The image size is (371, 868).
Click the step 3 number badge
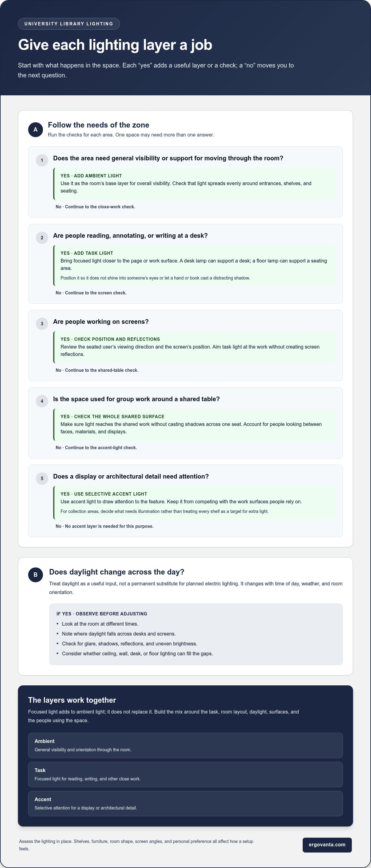42,324
